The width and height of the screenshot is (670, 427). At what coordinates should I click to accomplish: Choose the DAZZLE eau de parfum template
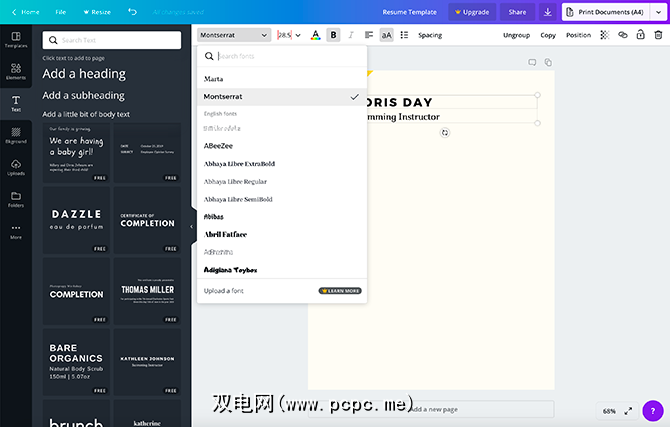(76, 220)
